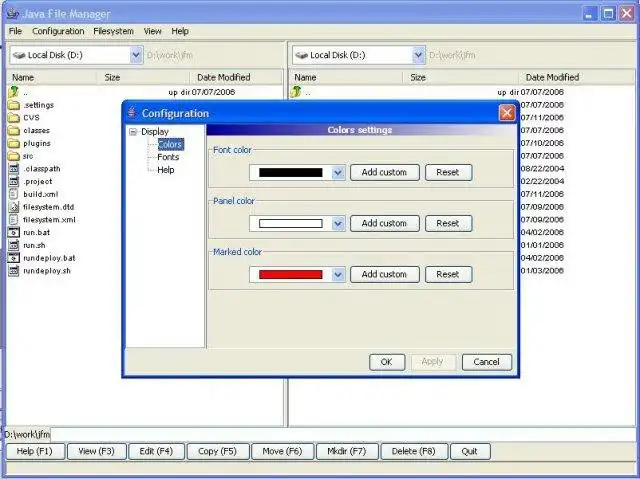Click the run.sh file icon
The height and width of the screenshot is (479, 640).
(x=14, y=245)
